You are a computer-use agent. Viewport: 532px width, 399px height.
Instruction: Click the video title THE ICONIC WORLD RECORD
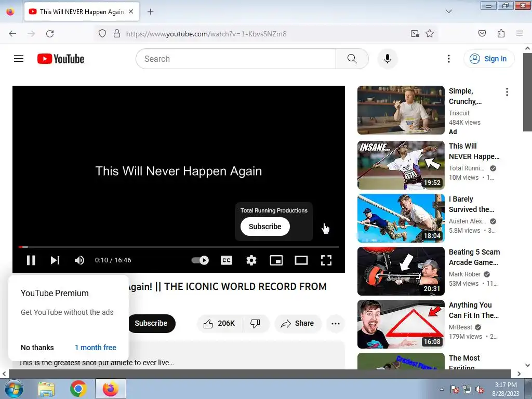point(227,287)
